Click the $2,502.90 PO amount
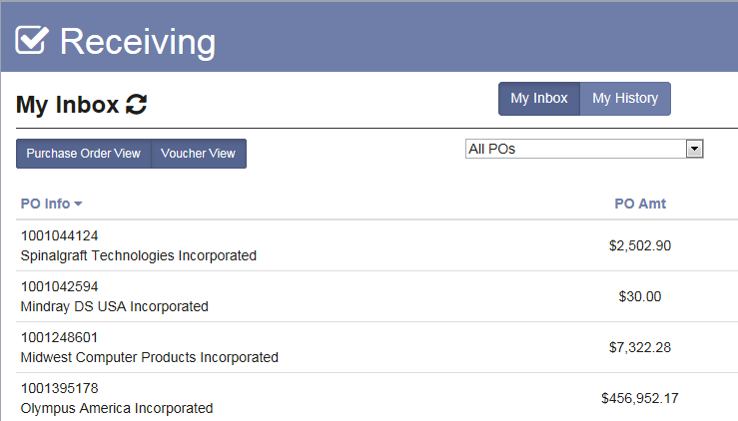738x421 pixels. pyautogui.click(x=640, y=246)
